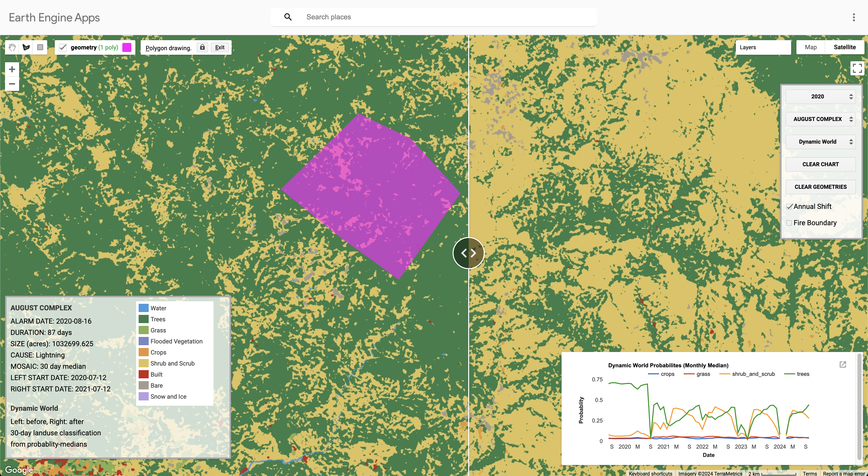Image resolution: width=868 pixels, height=476 pixels.
Task: Toggle the geometry layer checkbox
Action: tap(63, 47)
